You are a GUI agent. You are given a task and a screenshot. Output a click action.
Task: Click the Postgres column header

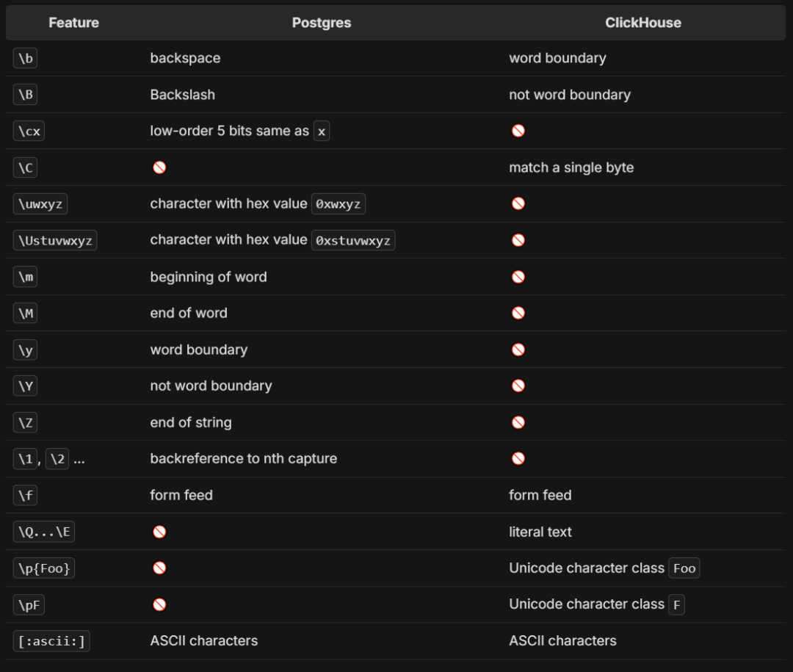pyautogui.click(x=322, y=23)
